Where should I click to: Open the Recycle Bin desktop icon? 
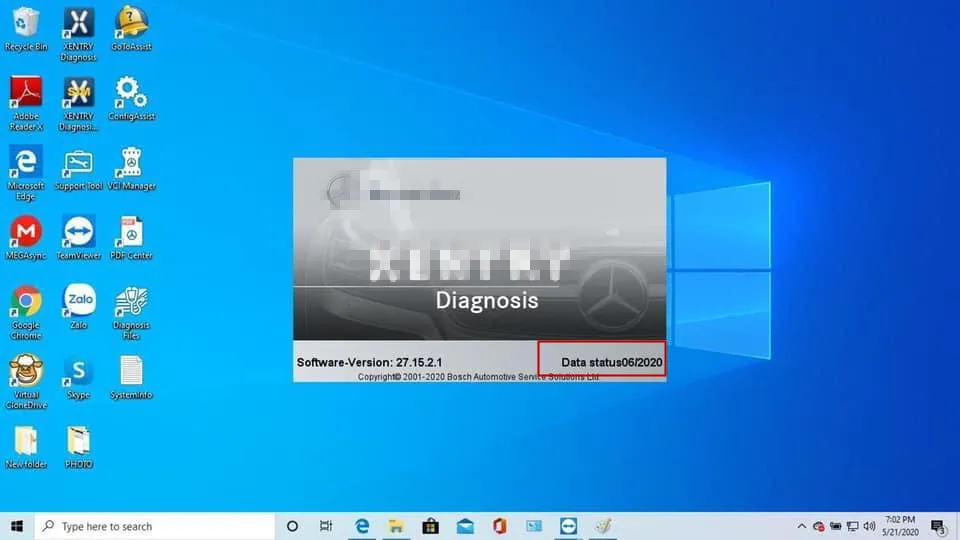26,28
